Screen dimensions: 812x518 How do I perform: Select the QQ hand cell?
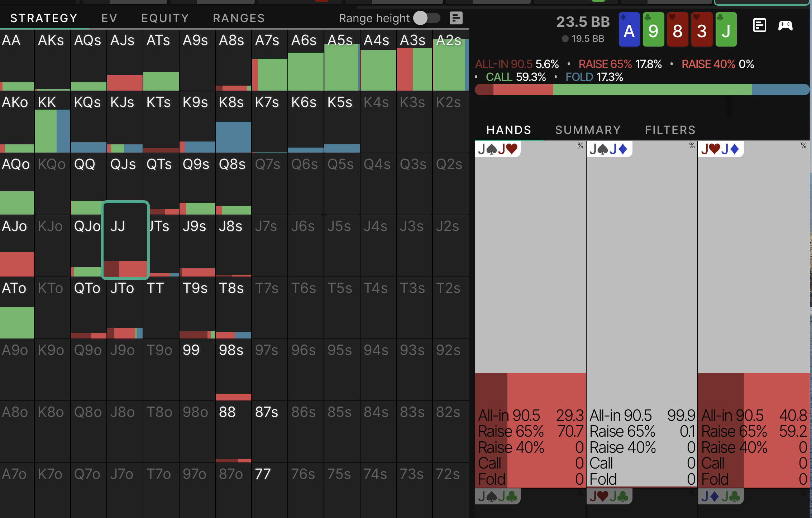pyautogui.click(x=89, y=184)
